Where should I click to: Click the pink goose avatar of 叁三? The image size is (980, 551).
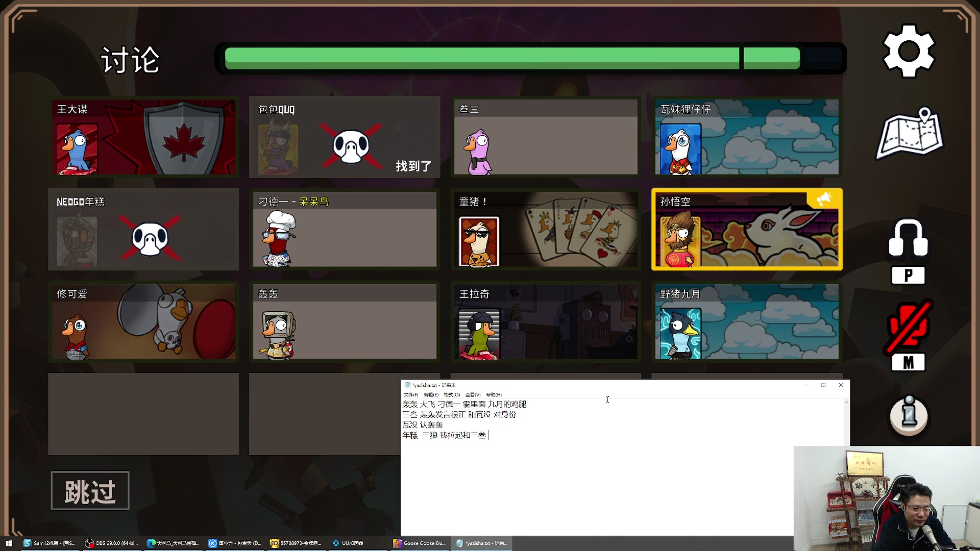[478, 152]
